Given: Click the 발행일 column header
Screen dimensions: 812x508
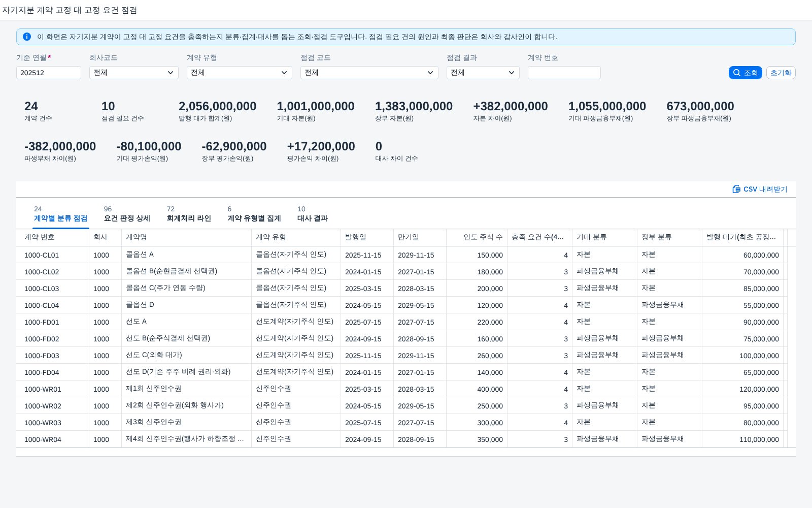Looking at the screenshot, I should 367,237.
